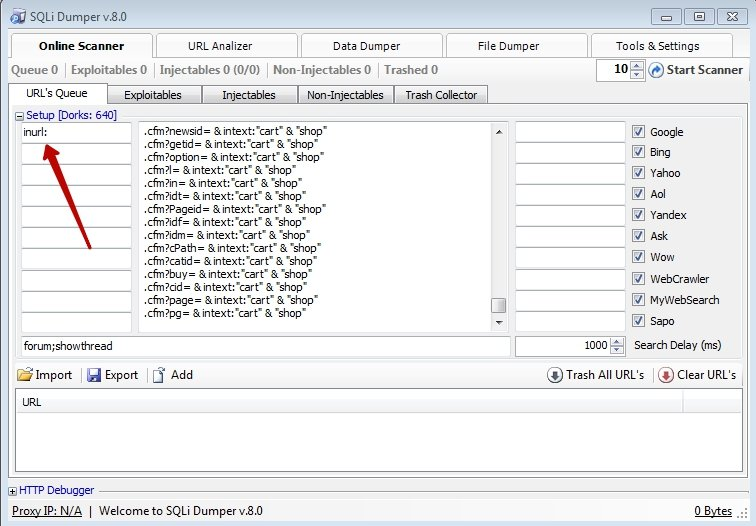Screen dimensions: 756x526
Task: Click the Proxy IP: N/A link
Action: coord(46,511)
